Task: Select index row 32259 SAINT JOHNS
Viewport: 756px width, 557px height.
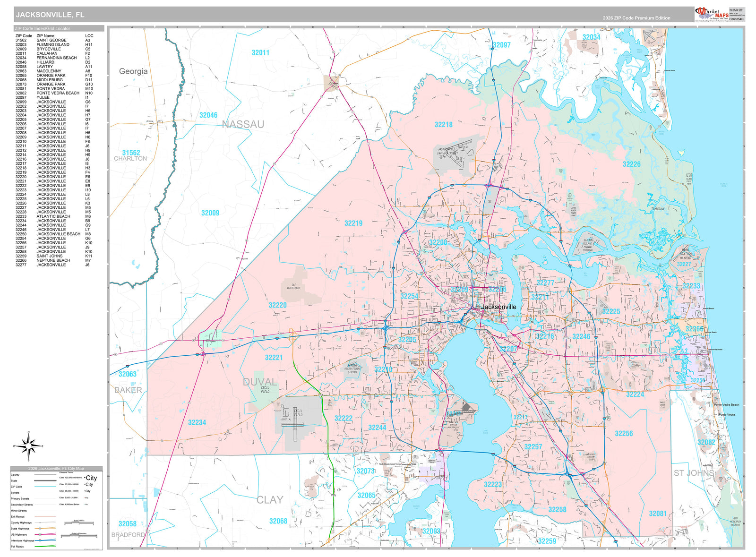Action: (54, 256)
